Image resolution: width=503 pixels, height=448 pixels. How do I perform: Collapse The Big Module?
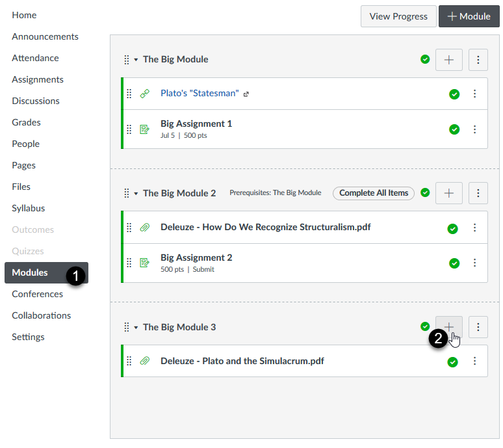[136, 60]
